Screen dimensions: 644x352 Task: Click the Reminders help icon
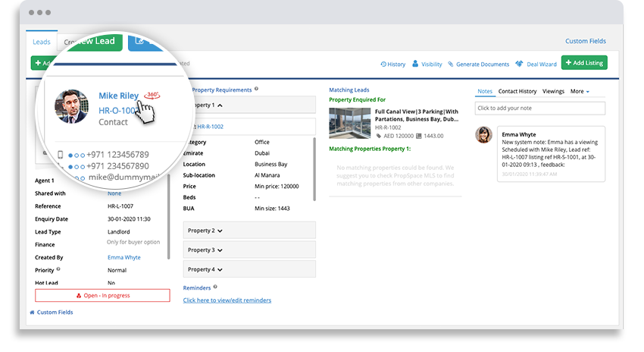(x=215, y=287)
